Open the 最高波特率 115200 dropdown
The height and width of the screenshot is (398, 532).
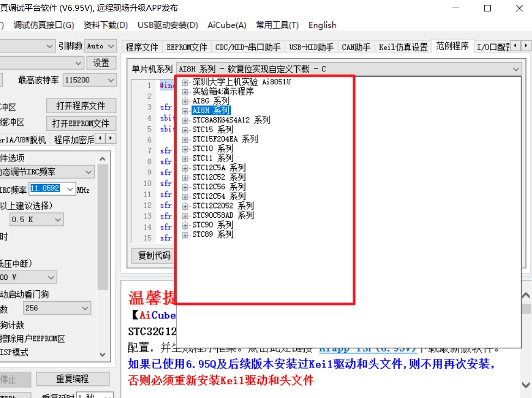click(111, 80)
